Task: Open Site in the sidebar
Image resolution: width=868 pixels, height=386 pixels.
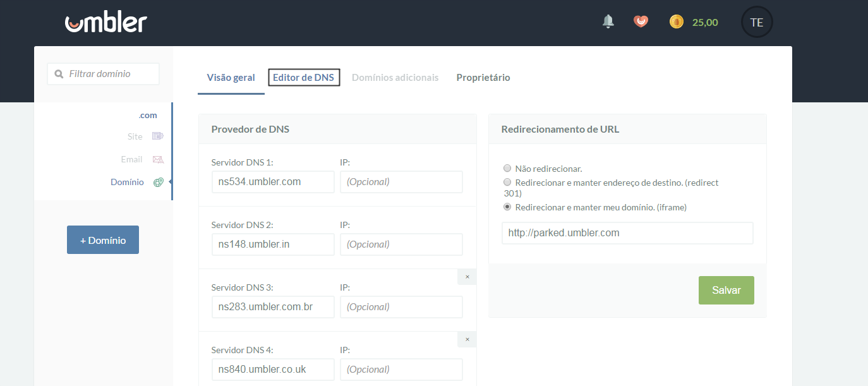Action: tap(135, 136)
